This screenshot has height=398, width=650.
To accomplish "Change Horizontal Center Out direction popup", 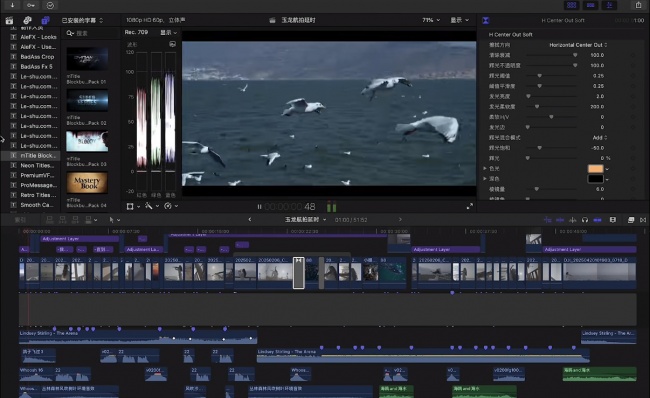I will pos(578,45).
